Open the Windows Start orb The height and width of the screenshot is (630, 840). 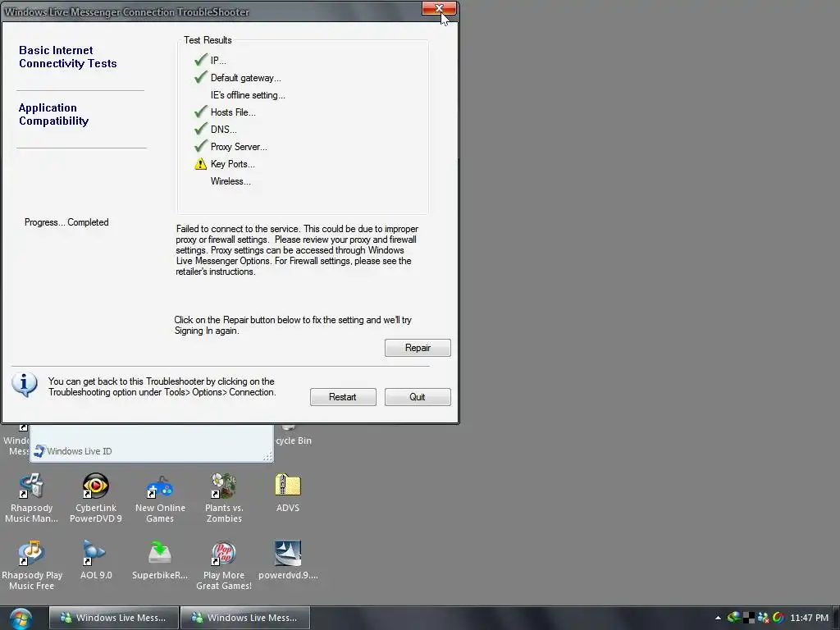coord(21,619)
